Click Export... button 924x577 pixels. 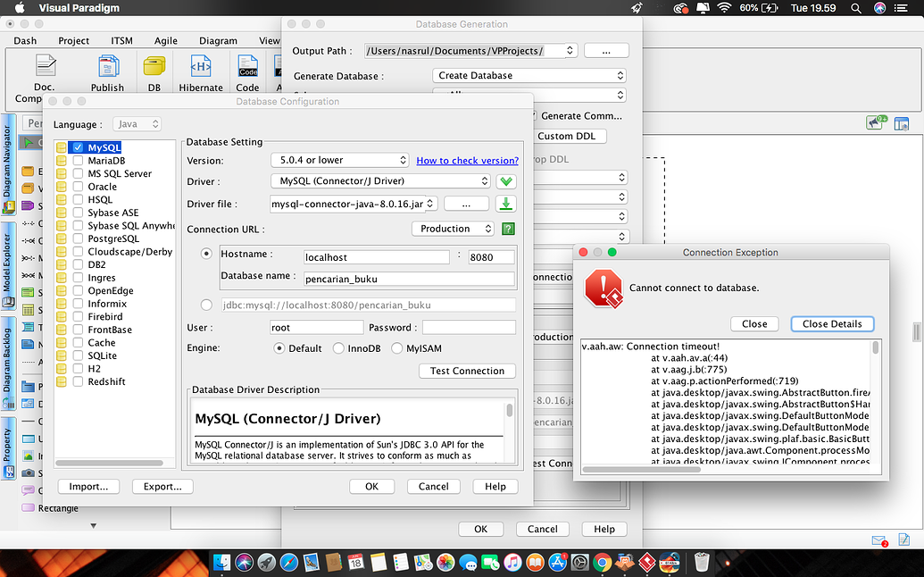pyautogui.click(x=162, y=486)
